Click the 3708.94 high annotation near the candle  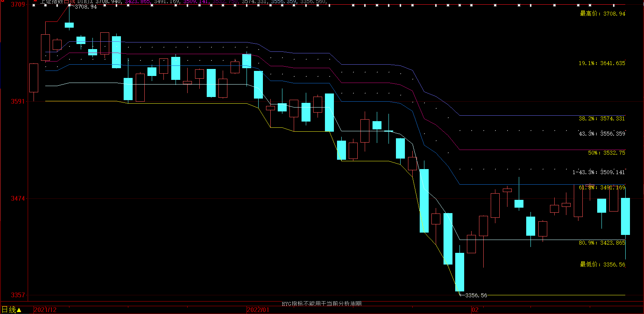tap(85, 7)
